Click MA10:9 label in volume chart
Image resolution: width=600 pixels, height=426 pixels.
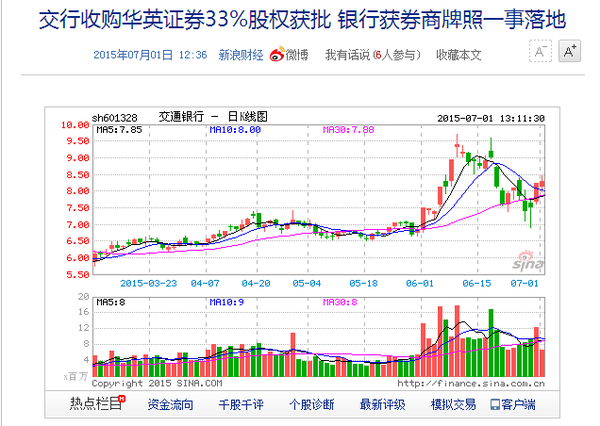click(227, 302)
